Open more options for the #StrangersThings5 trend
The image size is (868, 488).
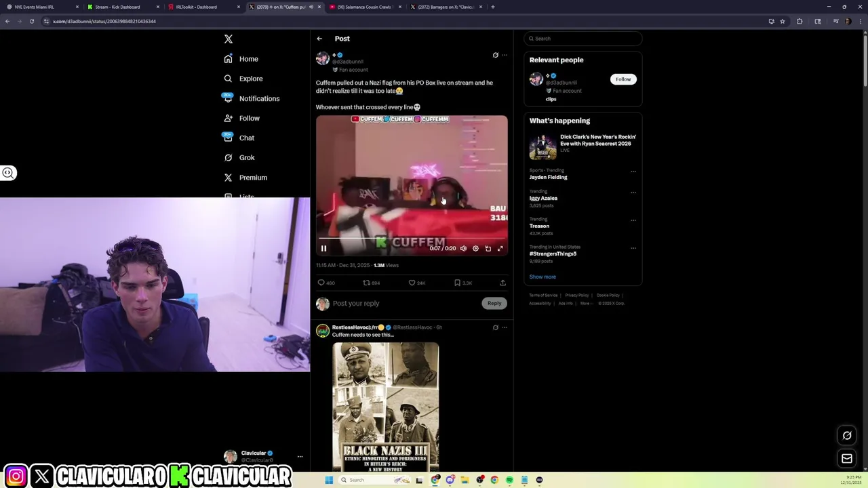pyautogui.click(x=633, y=248)
